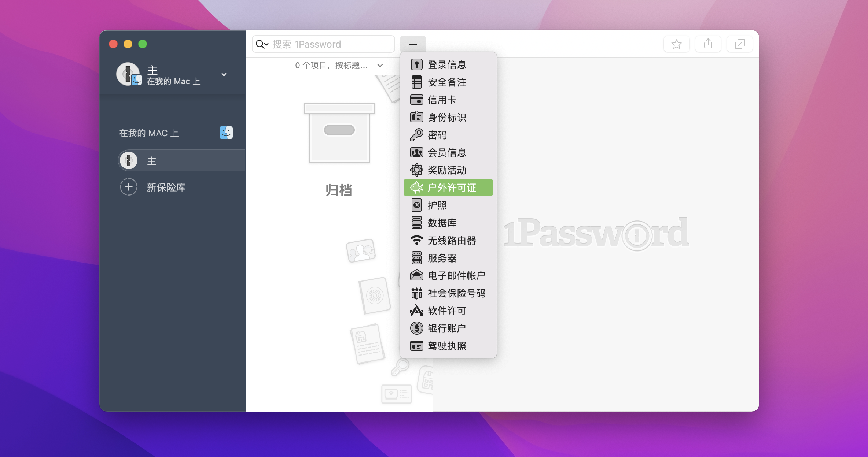Focus the 搜索 1Password search field
The width and height of the screenshot is (868, 457).
323,44
